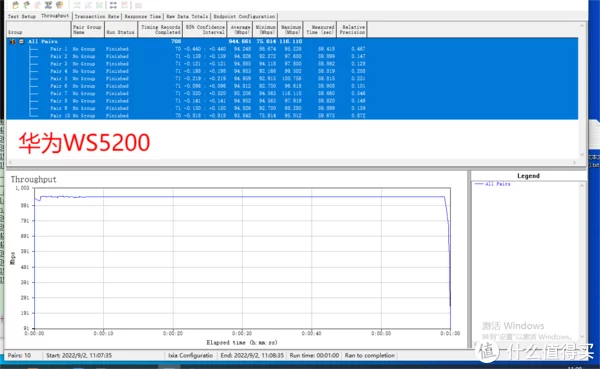600x369 pixels.
Task: Click the pair table's horizontal scrollbar left arrow
Action: pos(10,162)
